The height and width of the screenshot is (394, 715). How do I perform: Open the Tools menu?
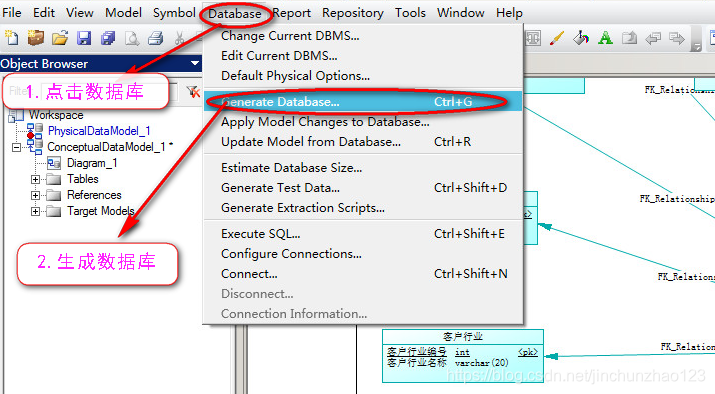410,13
